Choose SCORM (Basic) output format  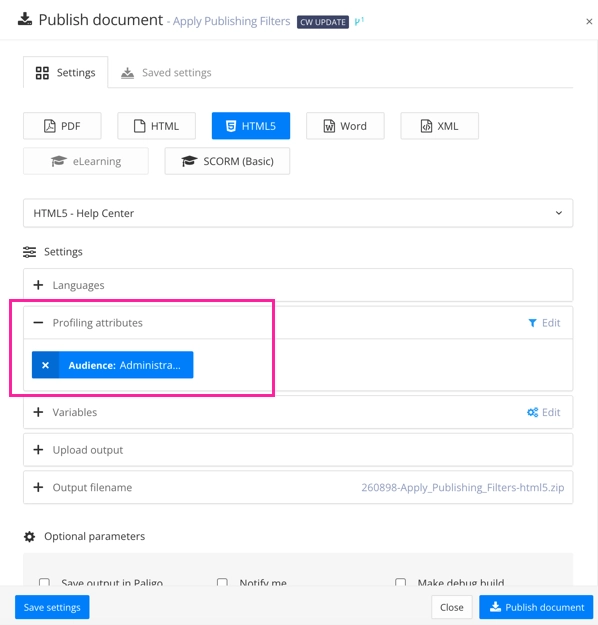227,161
